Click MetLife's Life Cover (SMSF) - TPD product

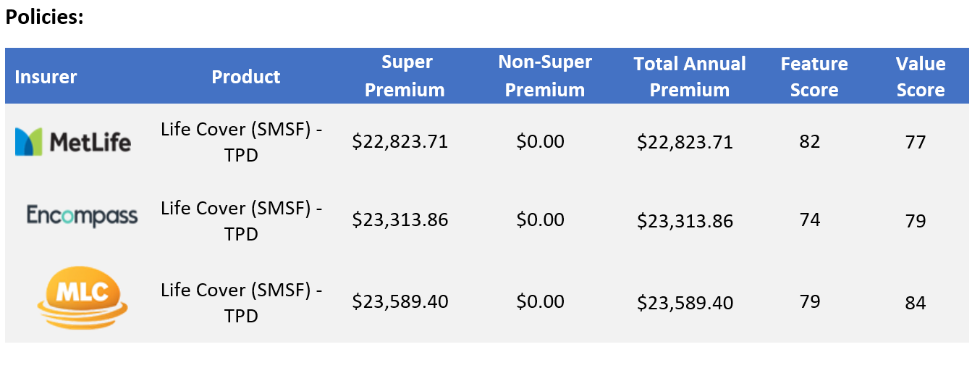pyautogui.click(x=242, y=141)
